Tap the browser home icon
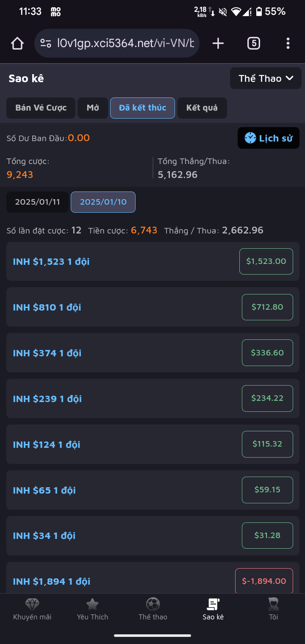Viewport: 305px width, 644px height. 17,43
